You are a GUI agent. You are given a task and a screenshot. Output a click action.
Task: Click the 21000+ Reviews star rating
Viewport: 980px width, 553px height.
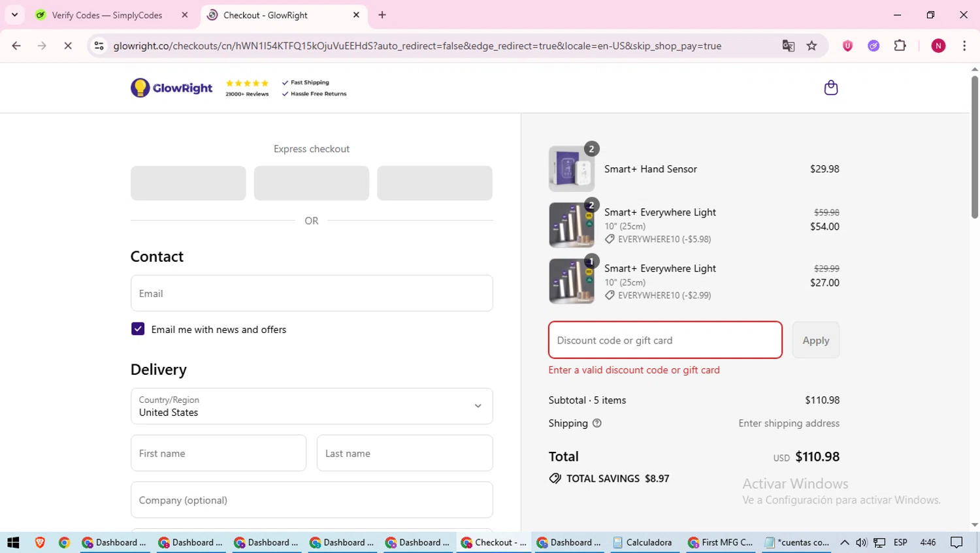point(247,88)
